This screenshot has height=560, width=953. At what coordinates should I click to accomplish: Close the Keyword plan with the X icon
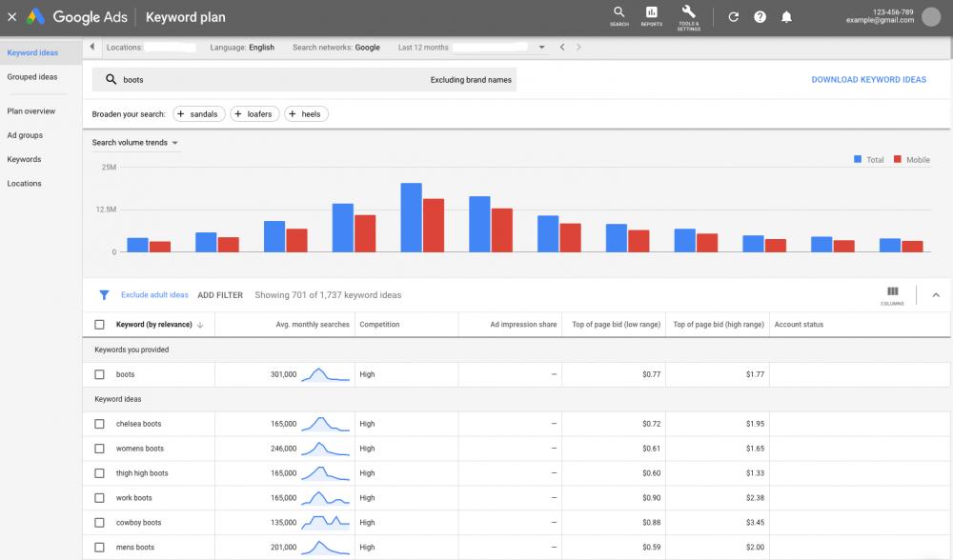coord(11,17)
